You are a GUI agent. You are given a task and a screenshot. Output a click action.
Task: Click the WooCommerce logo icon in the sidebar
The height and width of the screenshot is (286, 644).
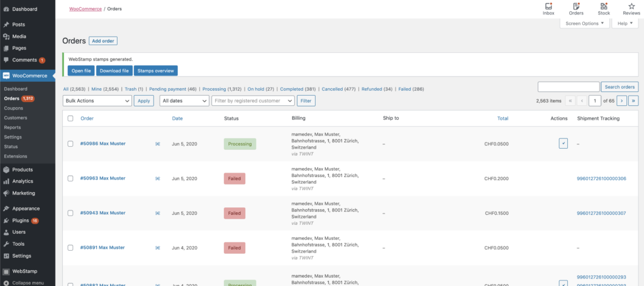tap(6, 76)
